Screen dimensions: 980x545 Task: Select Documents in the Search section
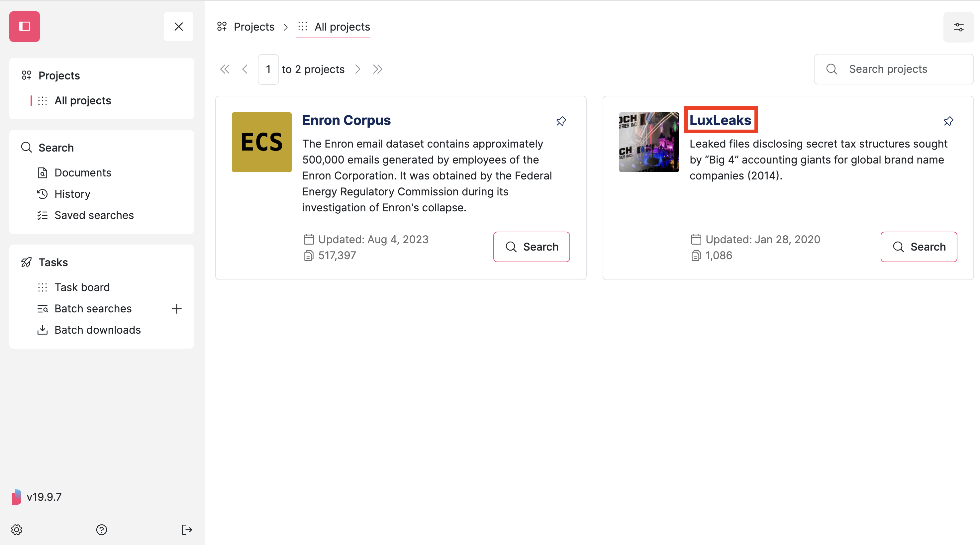(x=83, y=172)
